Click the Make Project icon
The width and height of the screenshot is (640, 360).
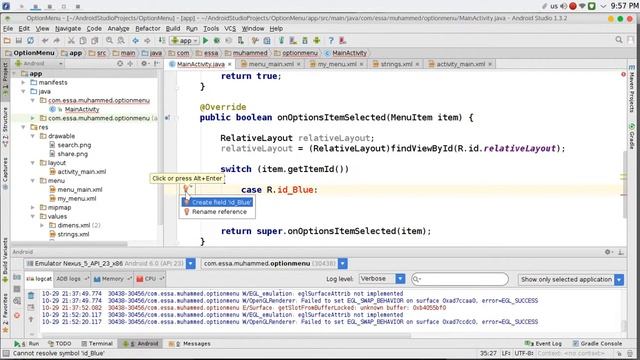click(162, 40)
